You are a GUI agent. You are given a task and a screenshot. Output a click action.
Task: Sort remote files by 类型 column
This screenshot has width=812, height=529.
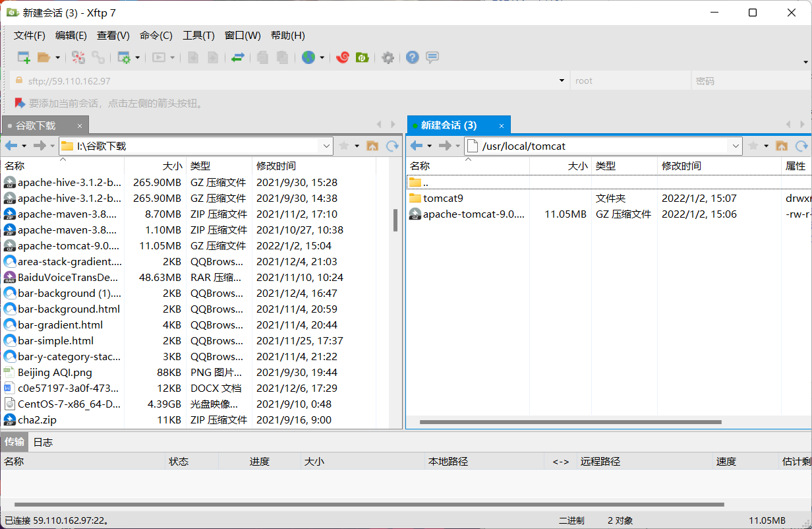pos(624,166)
